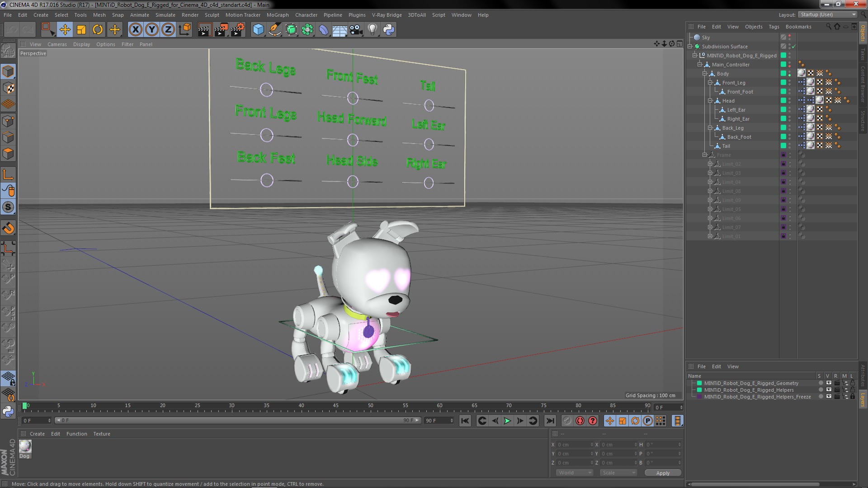Screen dimensions: 868x488
Task: Click the Tail slider handle
Action: 429,106
